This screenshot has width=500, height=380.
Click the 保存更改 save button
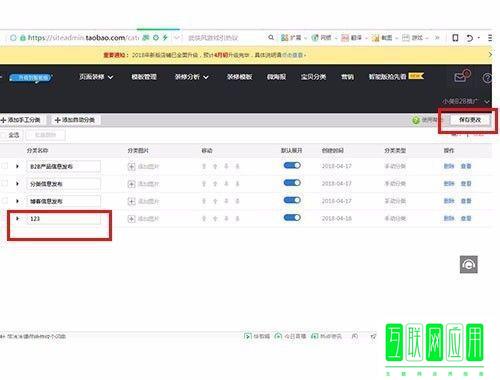click(x=470, y=120)
